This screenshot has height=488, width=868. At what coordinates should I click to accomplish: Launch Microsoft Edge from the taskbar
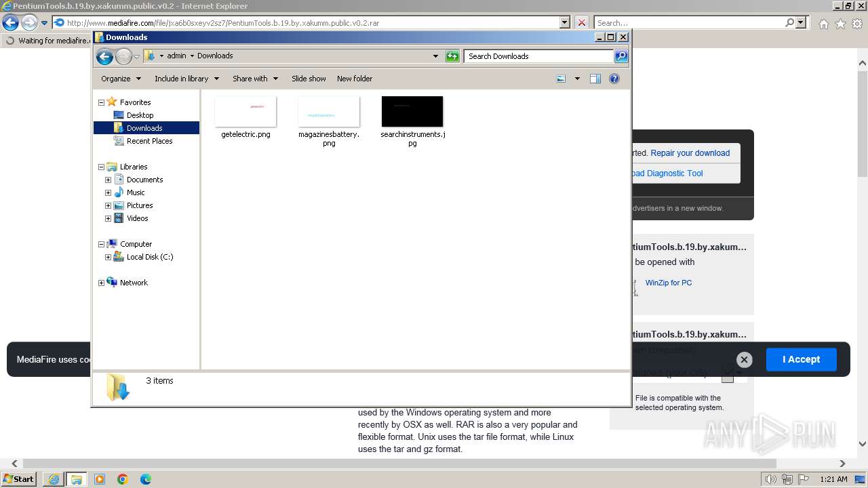click(146, 479)
